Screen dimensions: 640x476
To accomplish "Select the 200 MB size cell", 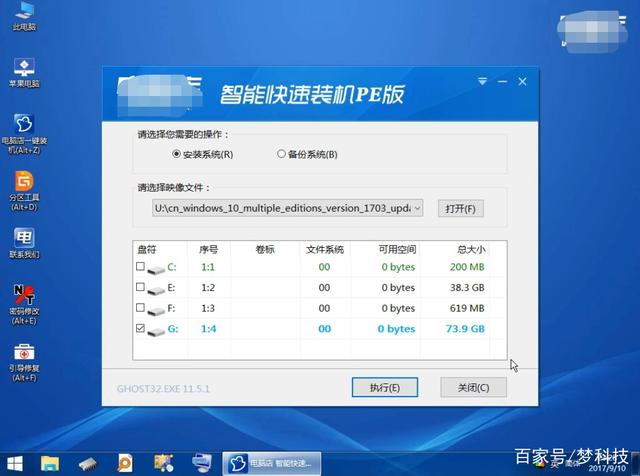I will pos(467,267).
